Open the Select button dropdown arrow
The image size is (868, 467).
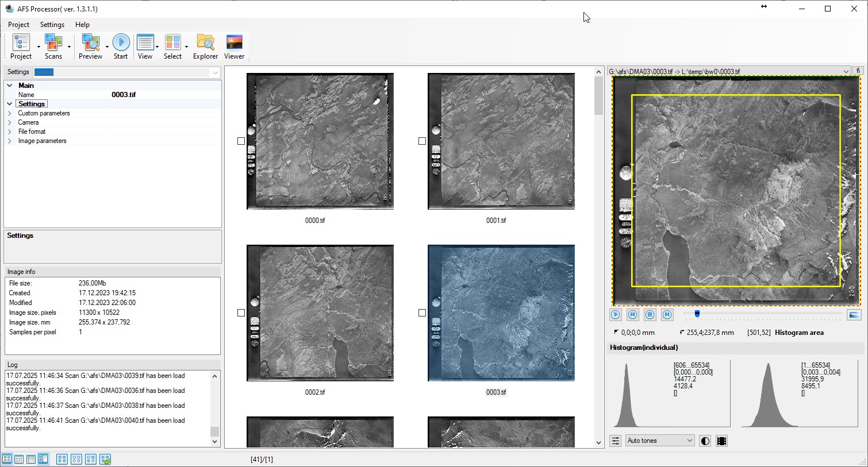click(186, 47)
